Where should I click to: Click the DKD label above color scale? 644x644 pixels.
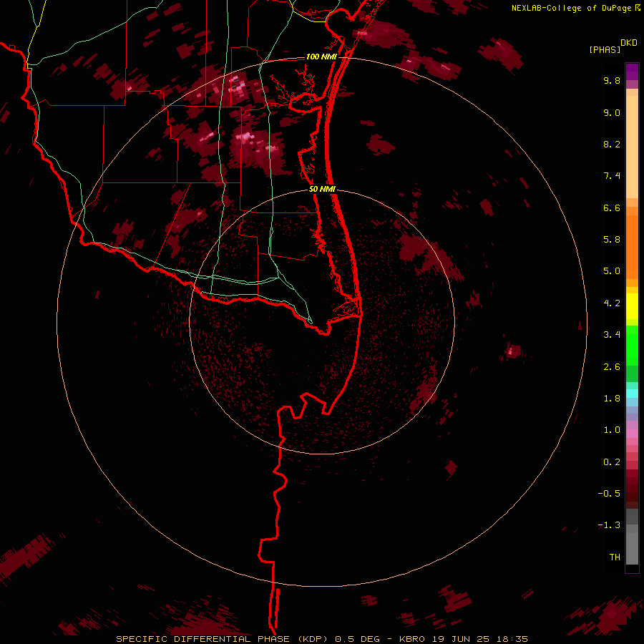tap(629, 43)
